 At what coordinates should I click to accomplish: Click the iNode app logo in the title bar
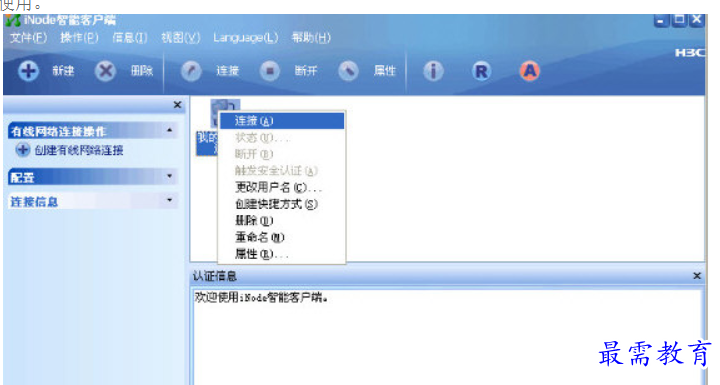click(13, 20)
